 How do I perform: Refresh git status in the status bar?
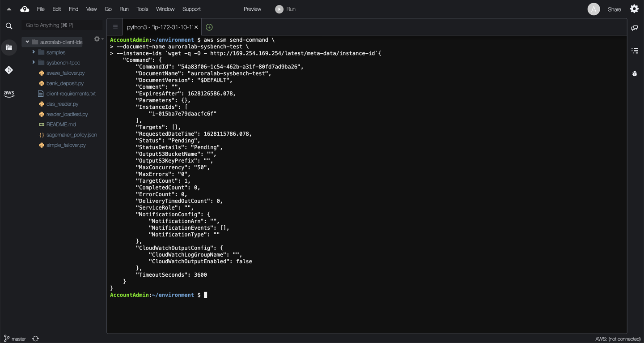pos(35,339)
